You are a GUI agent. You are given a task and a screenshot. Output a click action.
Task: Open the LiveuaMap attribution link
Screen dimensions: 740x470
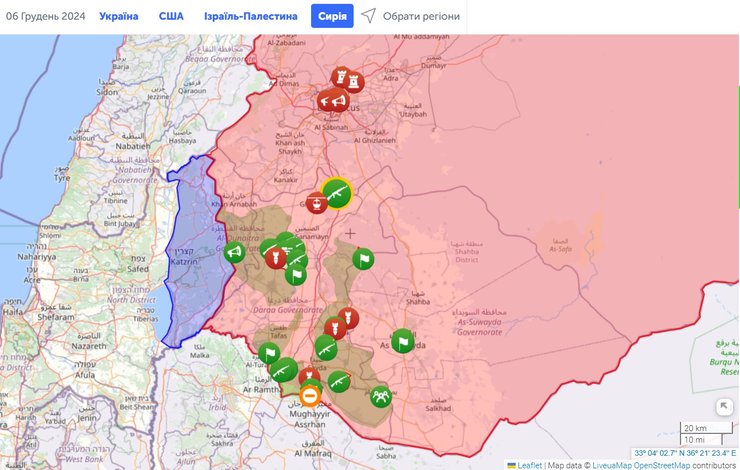610,465
